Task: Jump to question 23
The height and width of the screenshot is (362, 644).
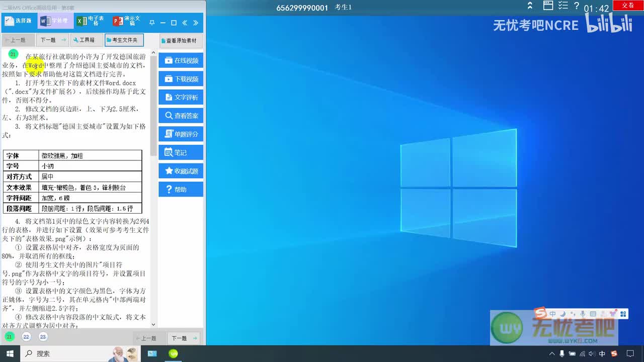Action: (43, 337)
